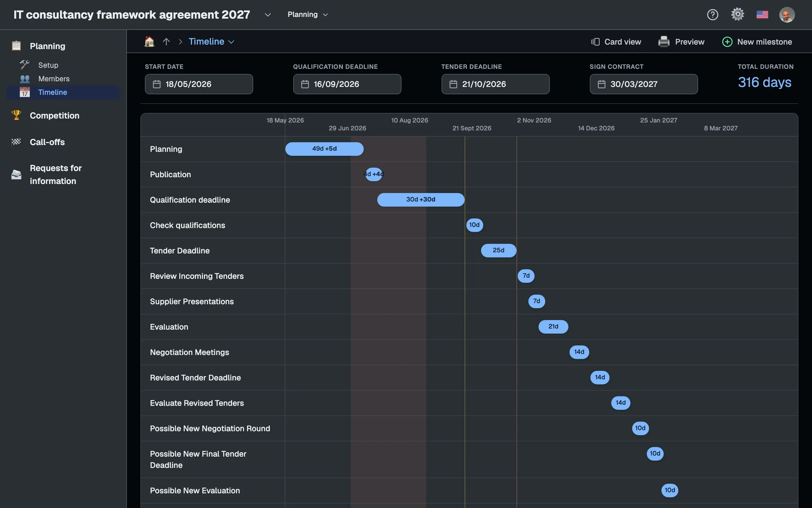The width and height of the screenshot is (812, 508).
Task: Open settings gear icon
Action: point(738,14)
